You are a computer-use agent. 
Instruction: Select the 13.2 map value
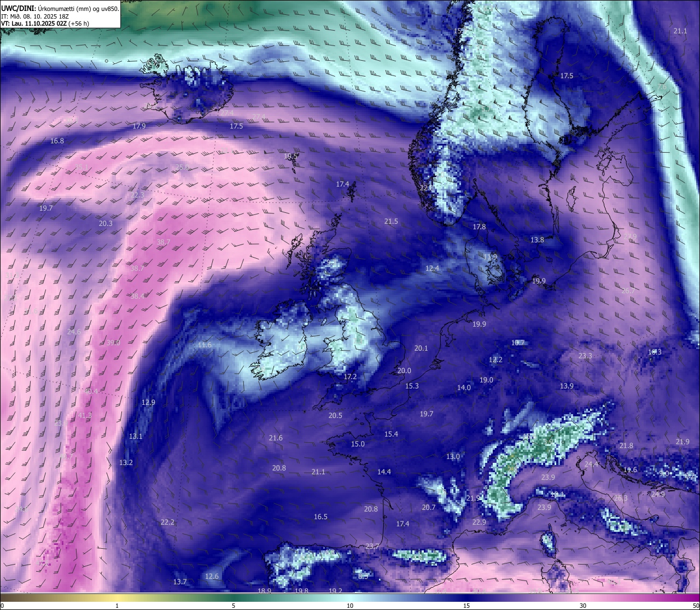(126, 462)
